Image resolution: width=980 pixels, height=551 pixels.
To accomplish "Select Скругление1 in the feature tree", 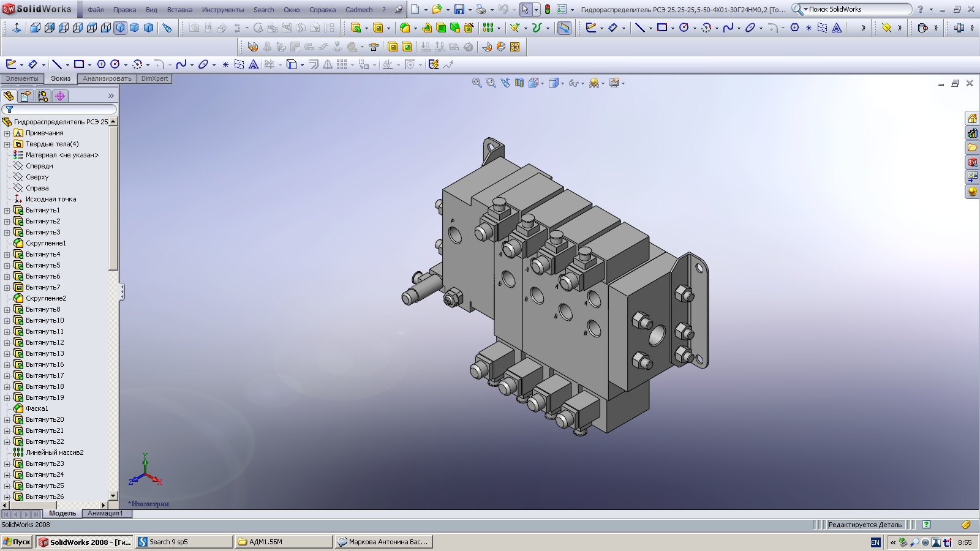I will pos(45,243).
